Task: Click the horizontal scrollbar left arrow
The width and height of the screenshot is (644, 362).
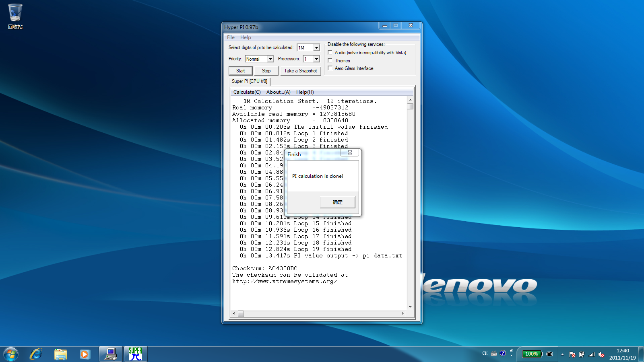Action: (234, 313)
